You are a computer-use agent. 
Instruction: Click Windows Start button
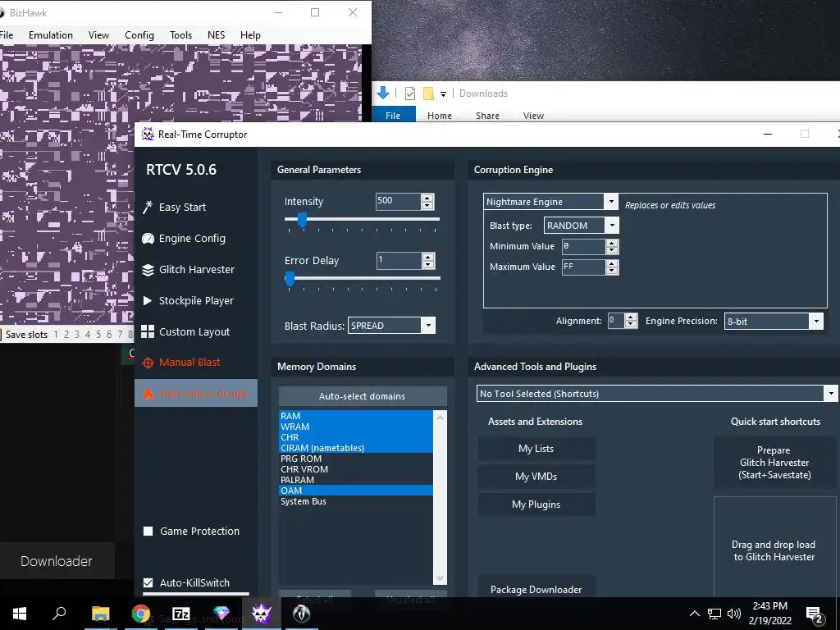pyautogui.click(x=20, y=614)
